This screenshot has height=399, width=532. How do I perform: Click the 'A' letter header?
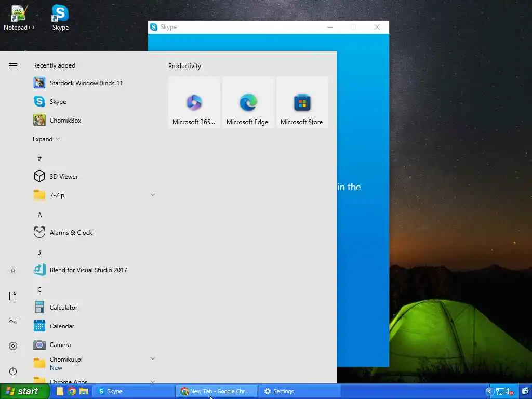39,215
